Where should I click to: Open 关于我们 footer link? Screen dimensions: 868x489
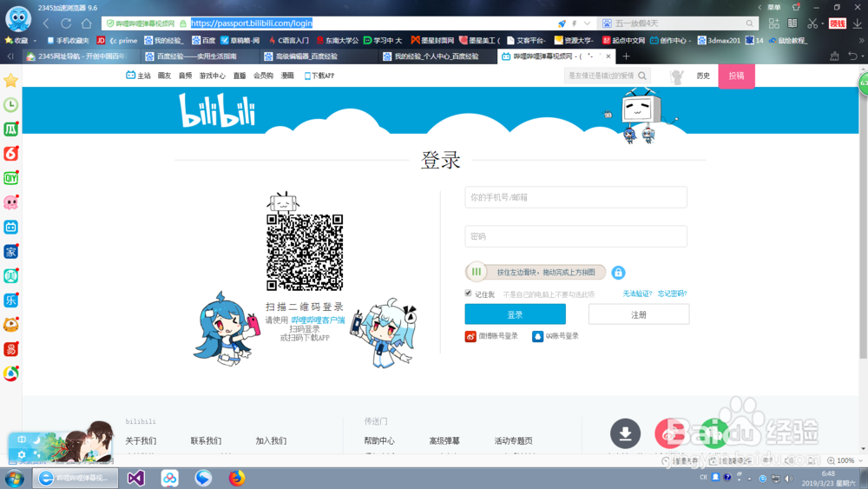(x=141, y=441)
